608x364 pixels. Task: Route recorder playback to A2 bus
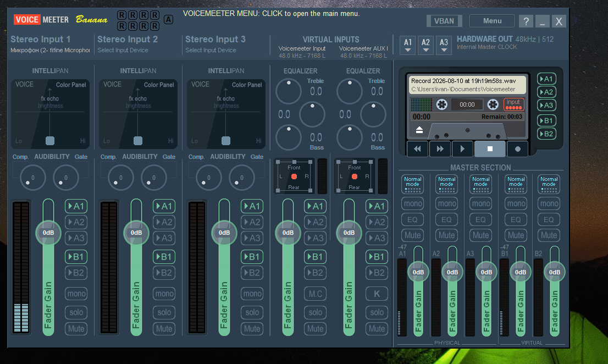546,92
